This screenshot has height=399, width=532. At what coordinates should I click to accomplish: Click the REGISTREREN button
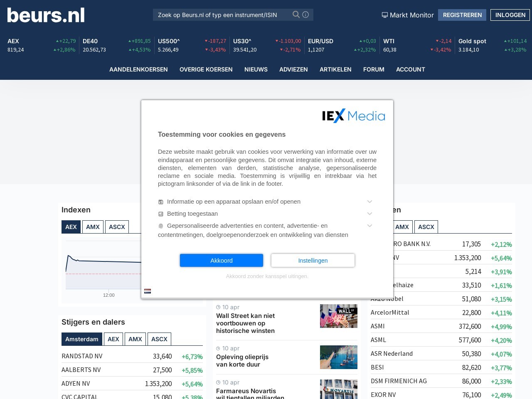coord(462,15)
